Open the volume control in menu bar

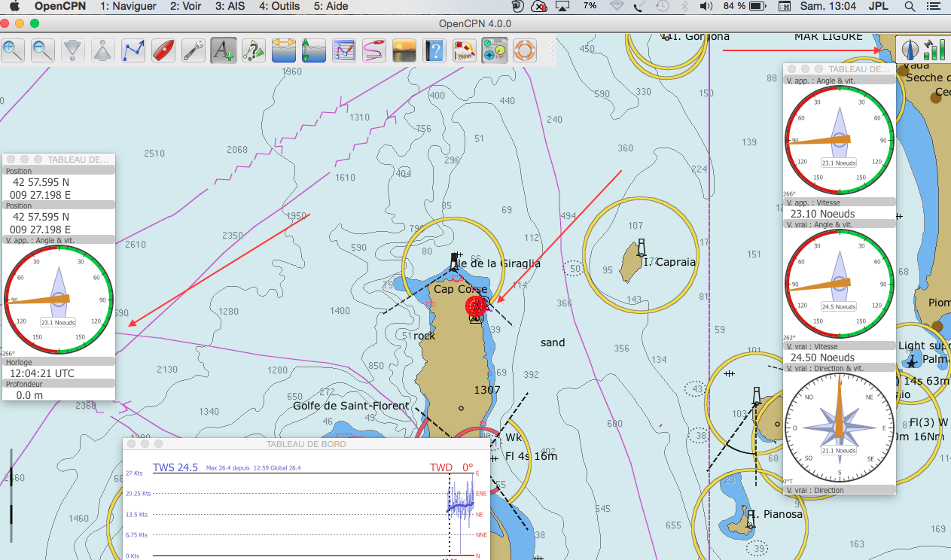706,6
